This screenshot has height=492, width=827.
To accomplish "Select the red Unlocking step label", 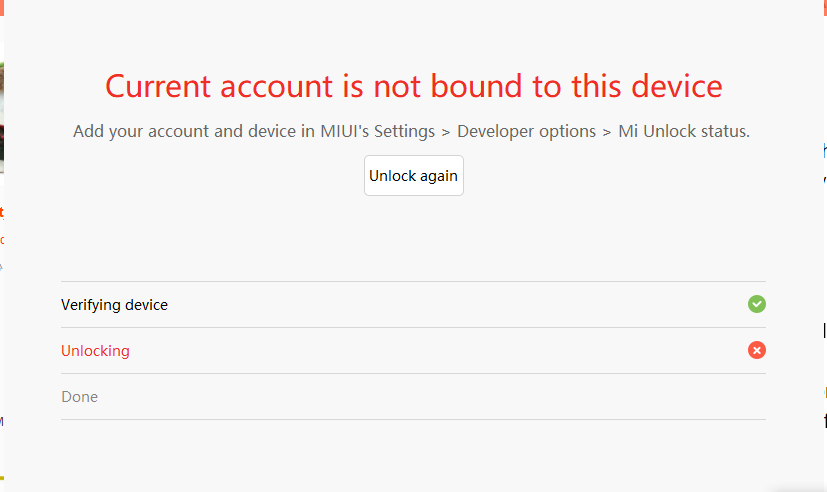I will click(95, 351).
